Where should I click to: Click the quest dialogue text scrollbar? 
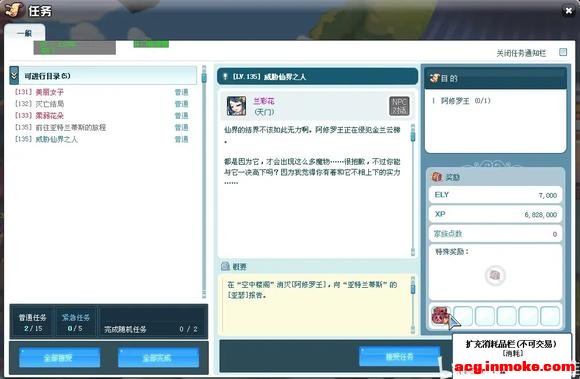point(413,190)
